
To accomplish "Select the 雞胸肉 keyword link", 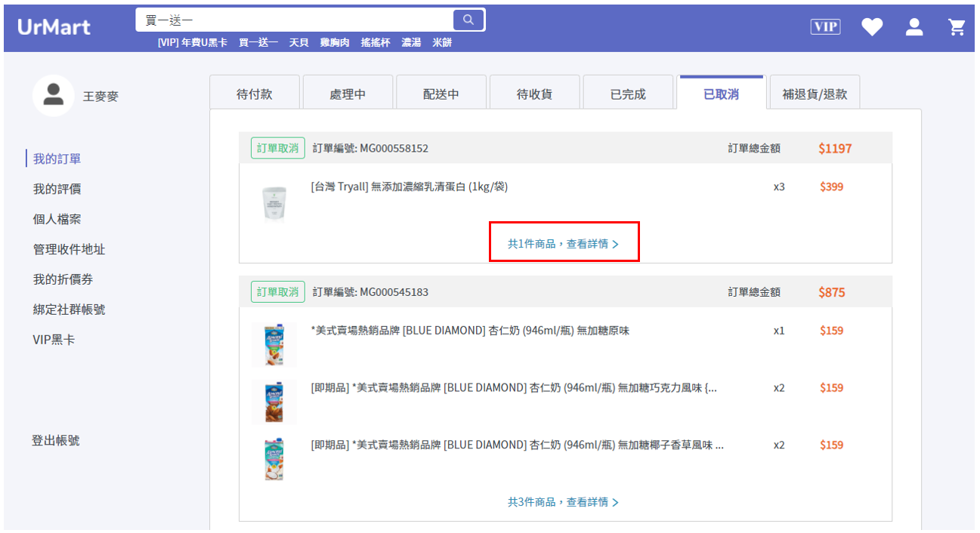I will (x=335, y=43).
